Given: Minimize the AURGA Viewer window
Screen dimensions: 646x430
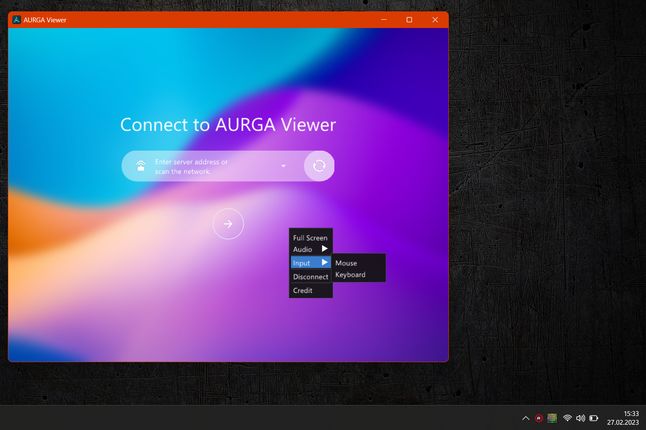Looking at the screenshot, I should pyautogui.click(x=384, y=20).
